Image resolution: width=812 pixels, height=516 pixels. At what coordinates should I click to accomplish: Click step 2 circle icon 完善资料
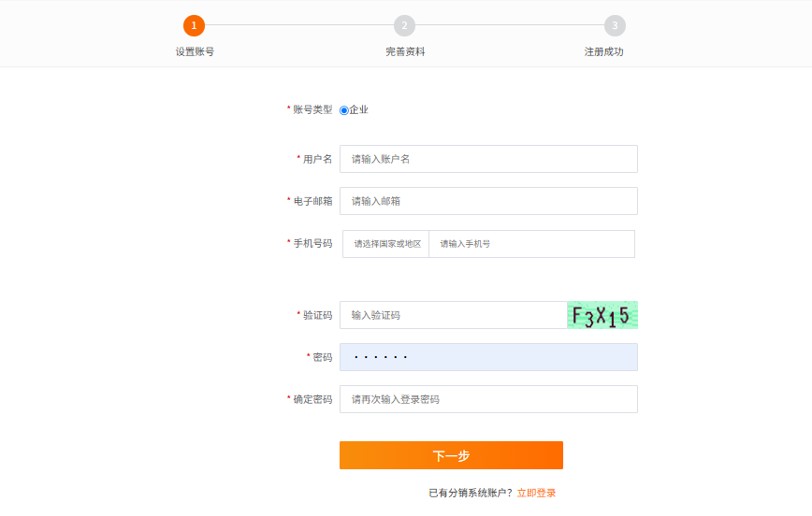pos(404,25)
